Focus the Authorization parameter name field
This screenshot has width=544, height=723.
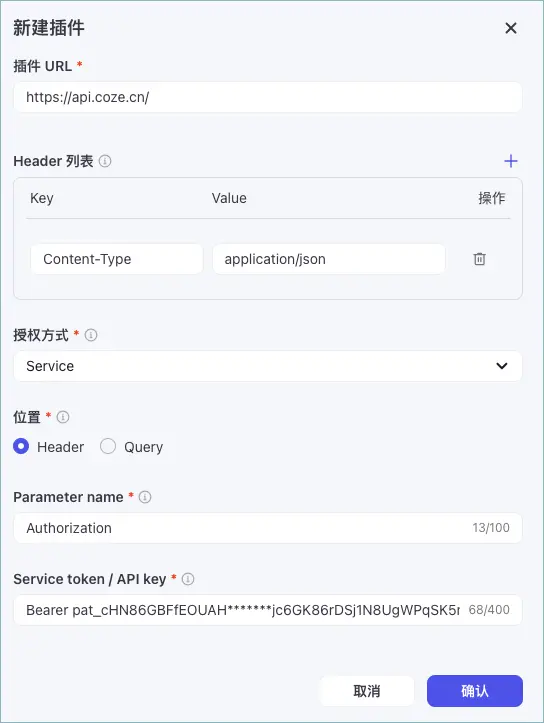click(268, 528)
